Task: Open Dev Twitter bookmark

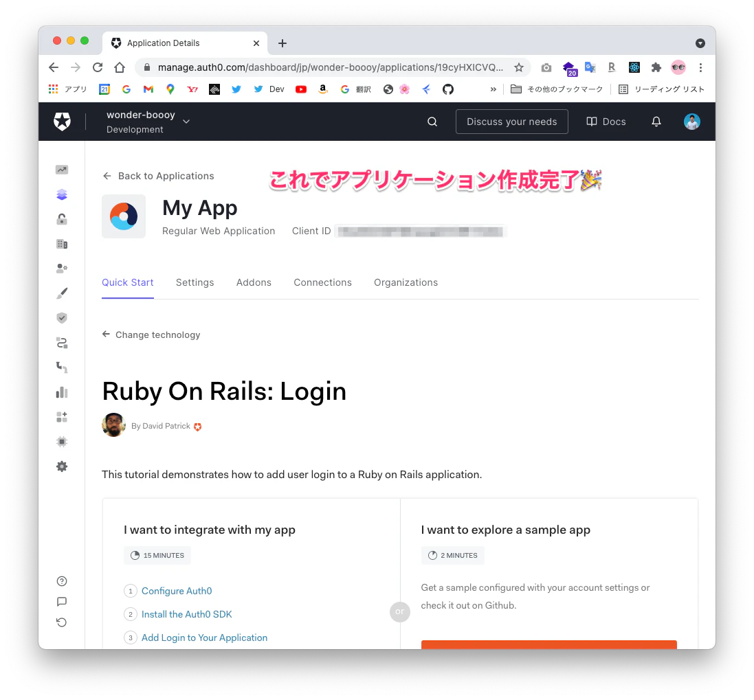Action: 269,89
